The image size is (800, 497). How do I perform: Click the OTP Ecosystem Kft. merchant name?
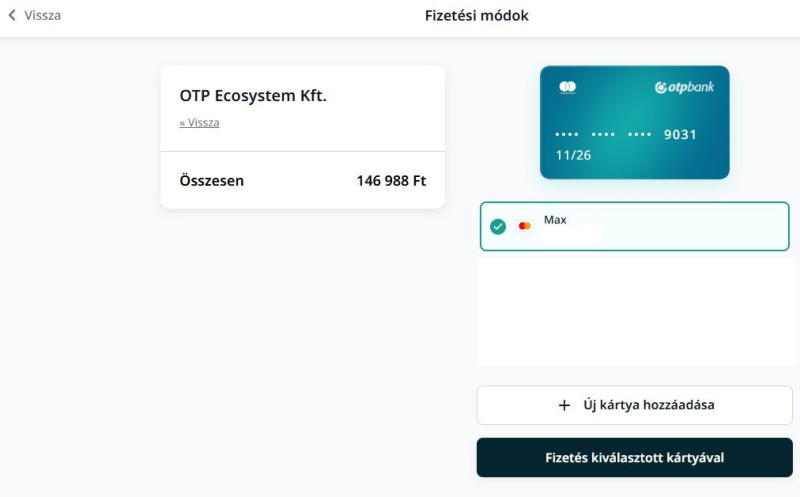point(253,96)
